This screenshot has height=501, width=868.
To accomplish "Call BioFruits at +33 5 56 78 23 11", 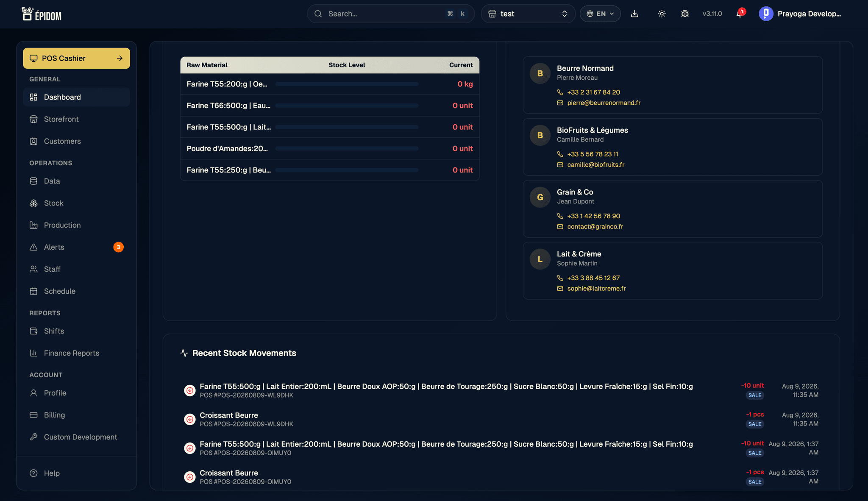I will (x=593, y=154).
